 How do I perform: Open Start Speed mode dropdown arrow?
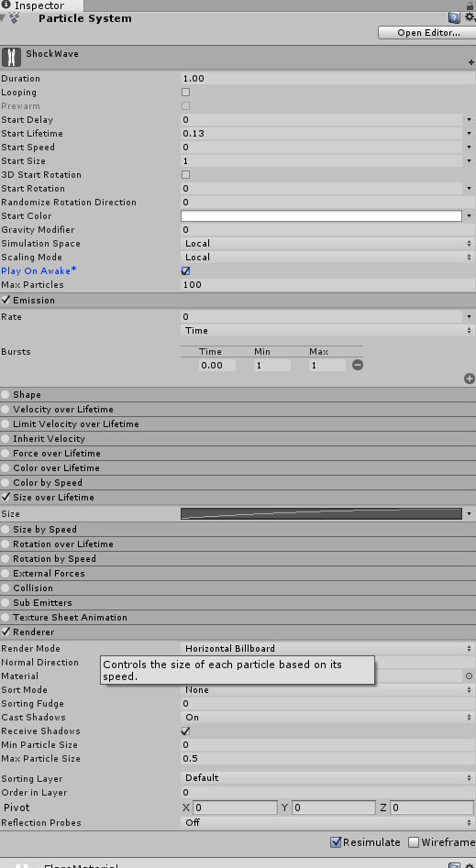coord(469,148)
